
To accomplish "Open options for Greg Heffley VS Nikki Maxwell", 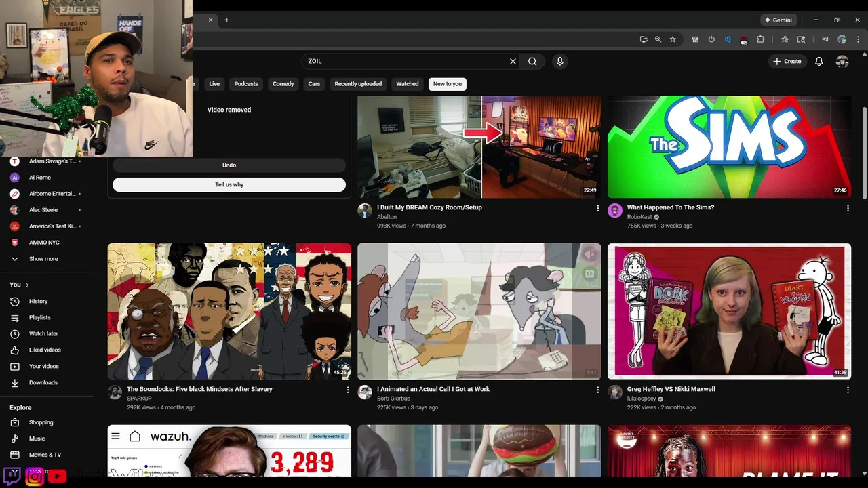I will (848, 390).
